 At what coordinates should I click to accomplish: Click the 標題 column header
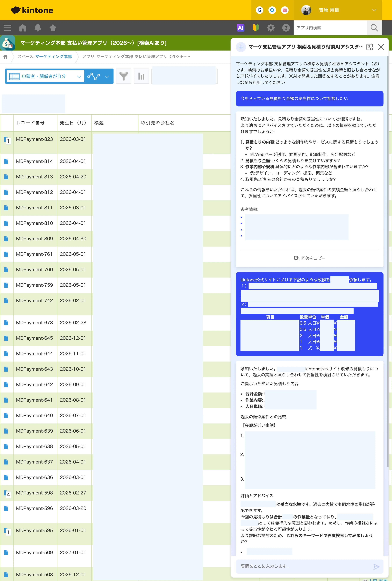tap(99, 123)
